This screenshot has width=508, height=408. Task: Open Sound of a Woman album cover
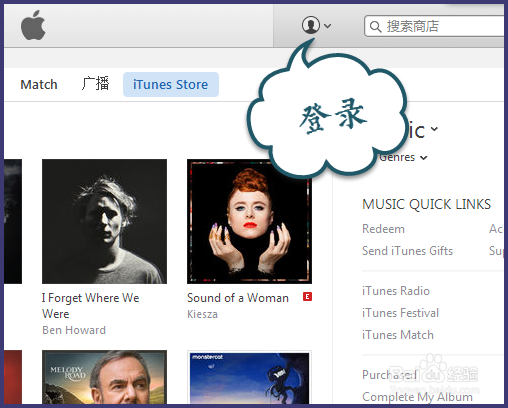tap(249, 221)
